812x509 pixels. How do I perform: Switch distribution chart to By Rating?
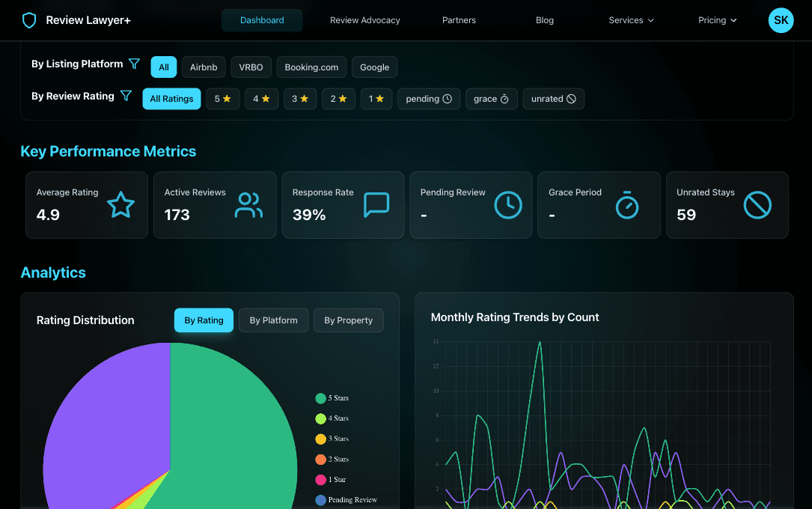204,320
